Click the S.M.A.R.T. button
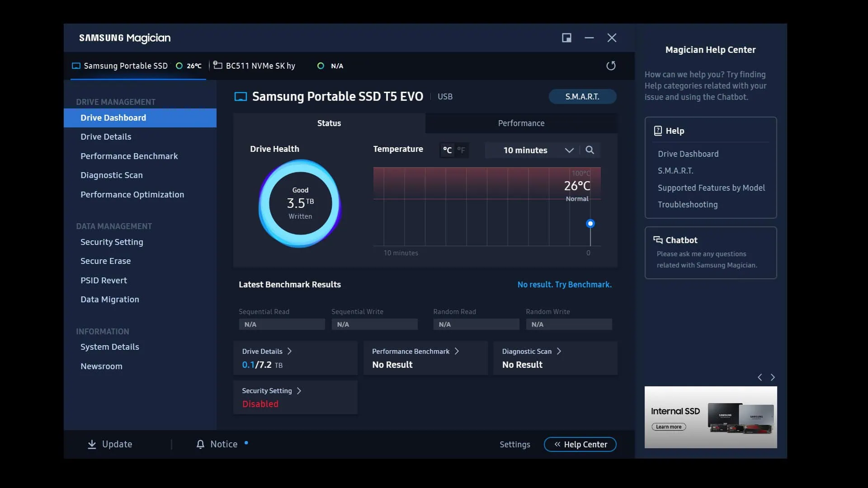Image resolution: width=868 pixels, height=488 pixels. [x=582, y=96]
